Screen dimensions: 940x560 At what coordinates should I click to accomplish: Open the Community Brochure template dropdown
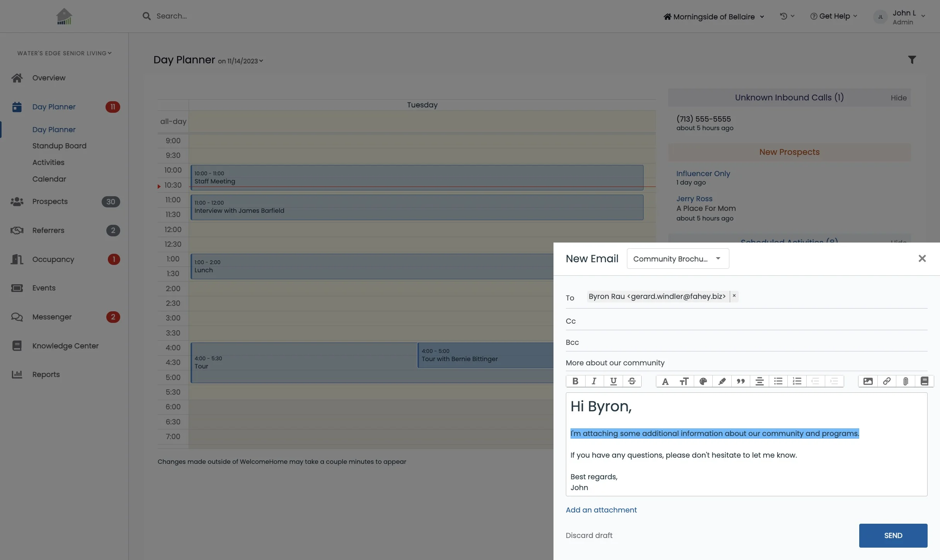678,259
